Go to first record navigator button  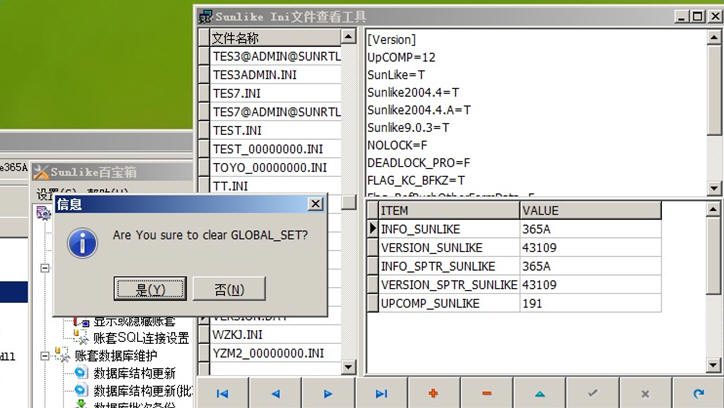[x=223, y=393]
